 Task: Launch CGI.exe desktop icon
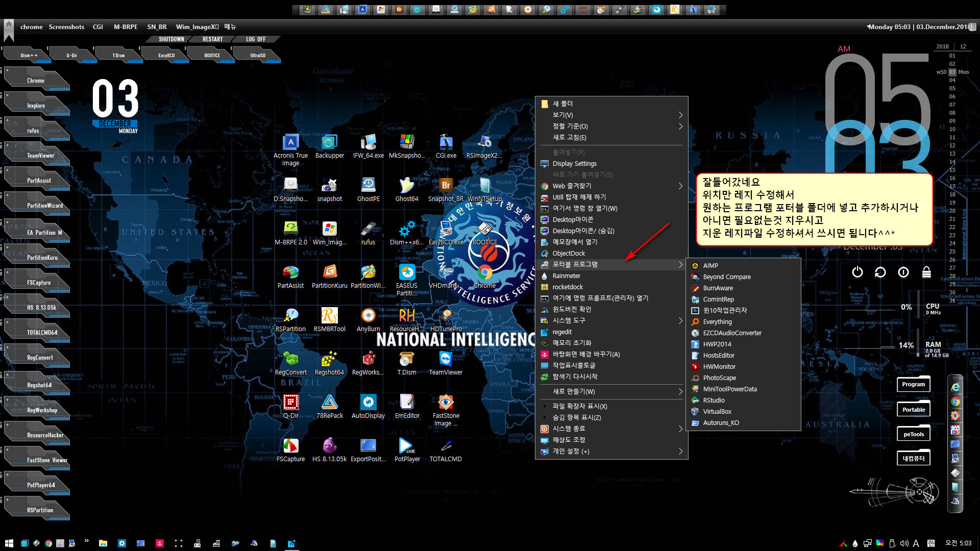(x=446, y=147)
